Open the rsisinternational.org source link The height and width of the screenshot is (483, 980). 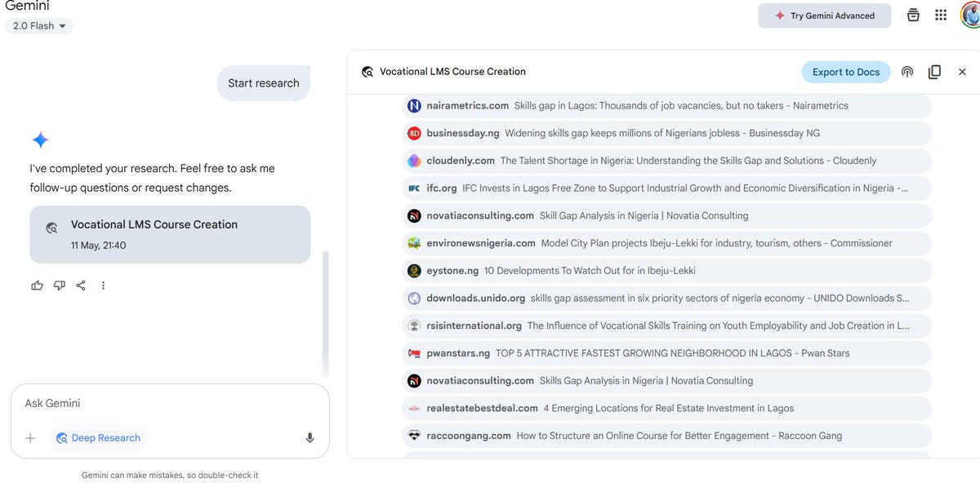click(x=667, y=326)
